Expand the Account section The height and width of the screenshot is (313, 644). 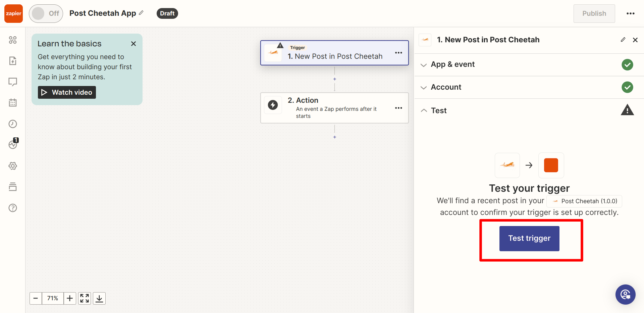pos(529,87)
